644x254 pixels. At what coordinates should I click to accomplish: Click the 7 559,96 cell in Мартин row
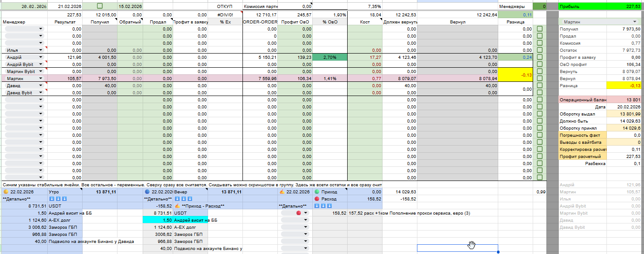pos(260,78)
